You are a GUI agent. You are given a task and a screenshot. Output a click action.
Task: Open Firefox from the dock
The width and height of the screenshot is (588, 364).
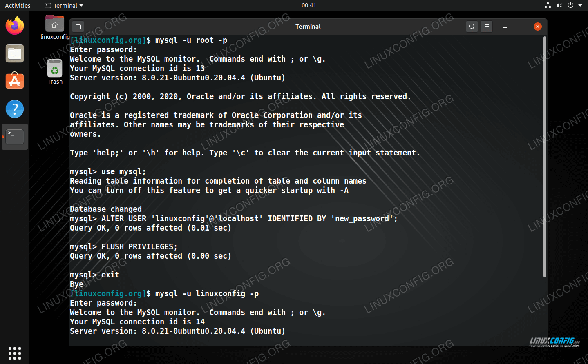pos(15,26)
